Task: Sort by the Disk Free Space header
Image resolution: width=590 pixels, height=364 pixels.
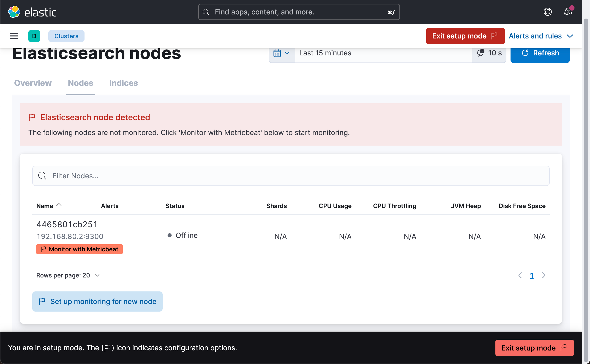Action: (522, 206)
